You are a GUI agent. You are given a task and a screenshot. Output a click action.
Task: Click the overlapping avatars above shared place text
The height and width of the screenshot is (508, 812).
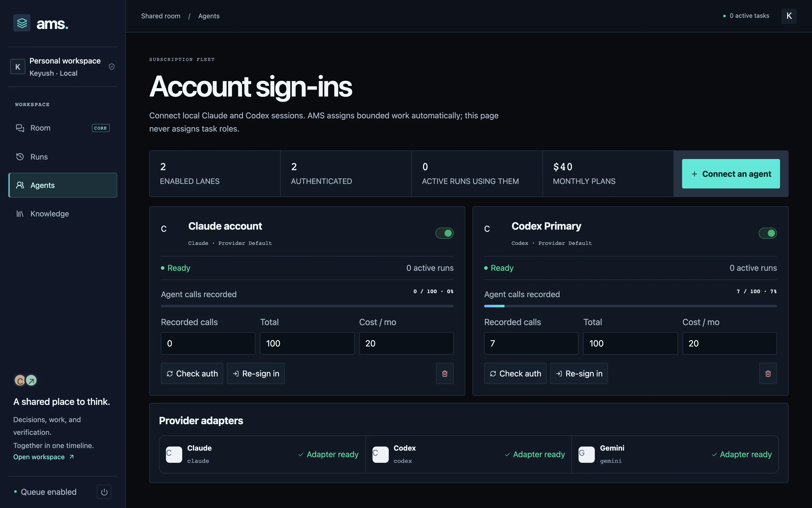pos(25,381)
